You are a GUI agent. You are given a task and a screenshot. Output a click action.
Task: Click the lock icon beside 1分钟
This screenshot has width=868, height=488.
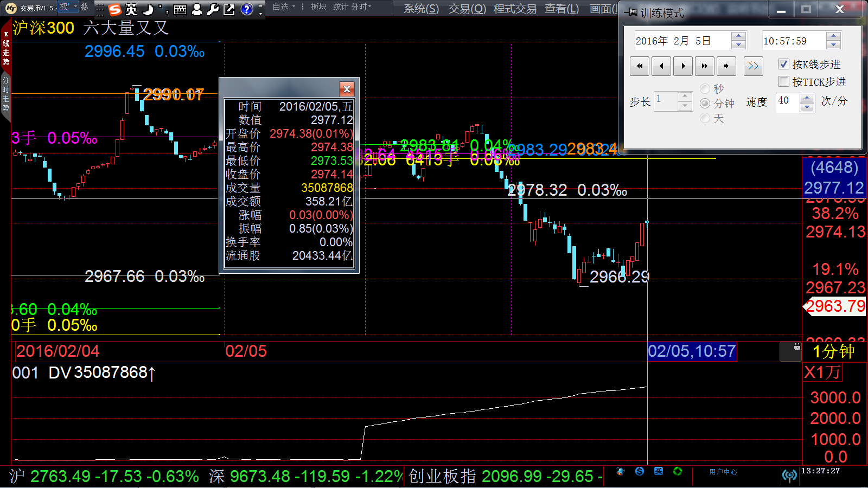(796, 346)
